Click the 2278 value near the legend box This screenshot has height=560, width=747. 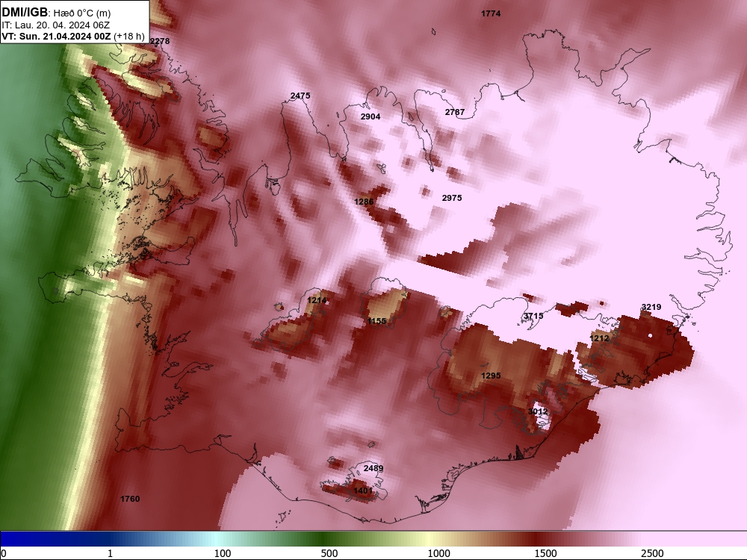pyautogui.click(x=160, y=41)
